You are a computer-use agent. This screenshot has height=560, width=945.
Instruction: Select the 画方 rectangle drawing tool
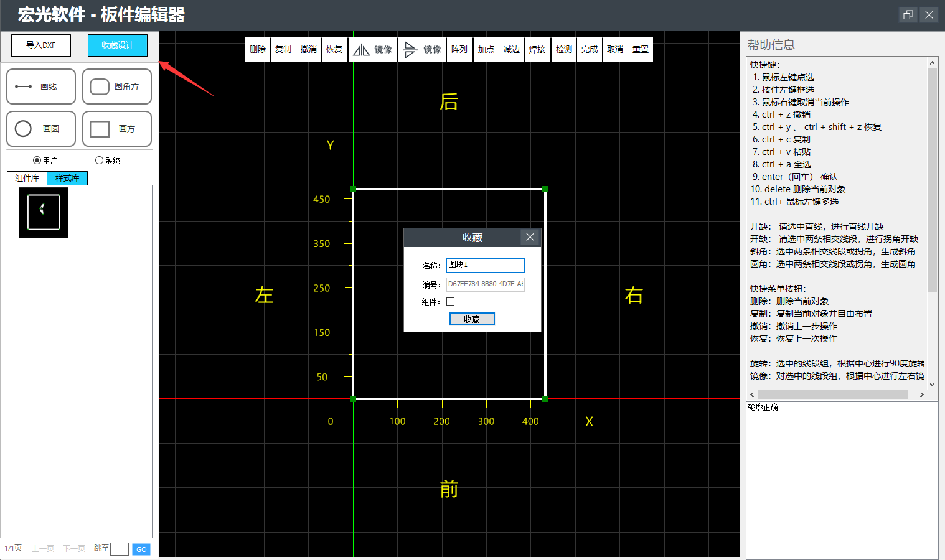117,129
